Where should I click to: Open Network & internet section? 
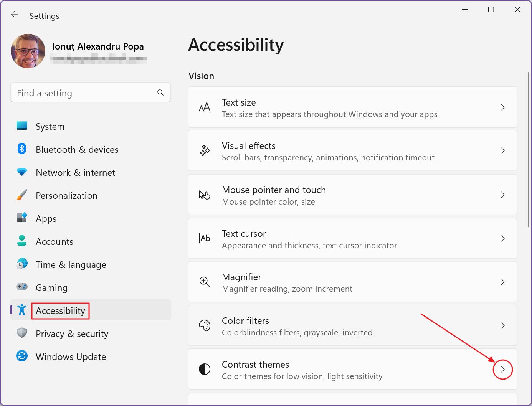(91, 172)
